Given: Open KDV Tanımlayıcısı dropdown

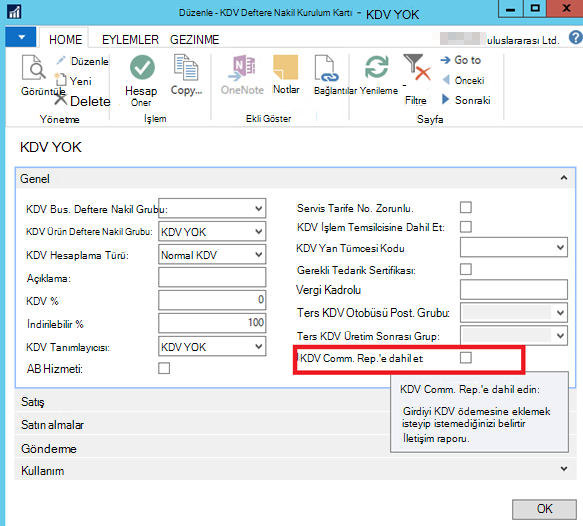Looking at the screenshot, I should pos(259,346).
